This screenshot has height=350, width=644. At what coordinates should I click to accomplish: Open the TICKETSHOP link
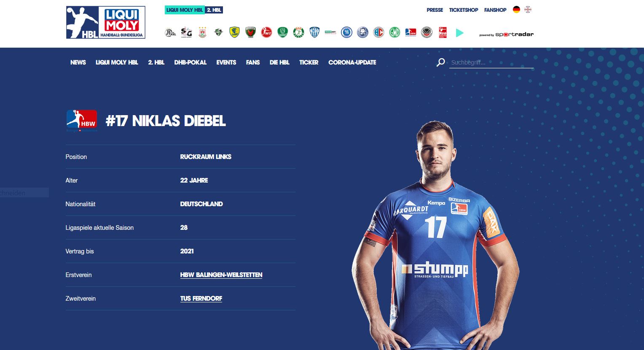click(464, 10)
